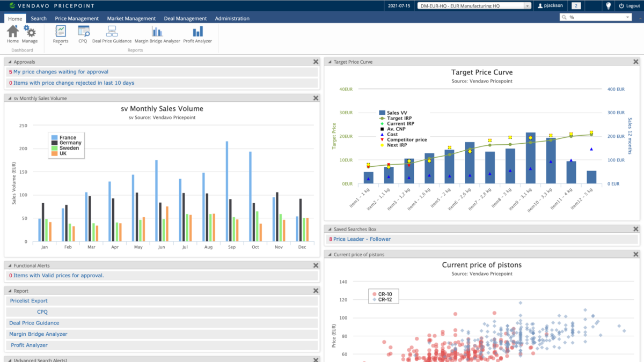Expand the Reports dropdown menu
Screen dimensions: 644x362
tap(61, 45)
